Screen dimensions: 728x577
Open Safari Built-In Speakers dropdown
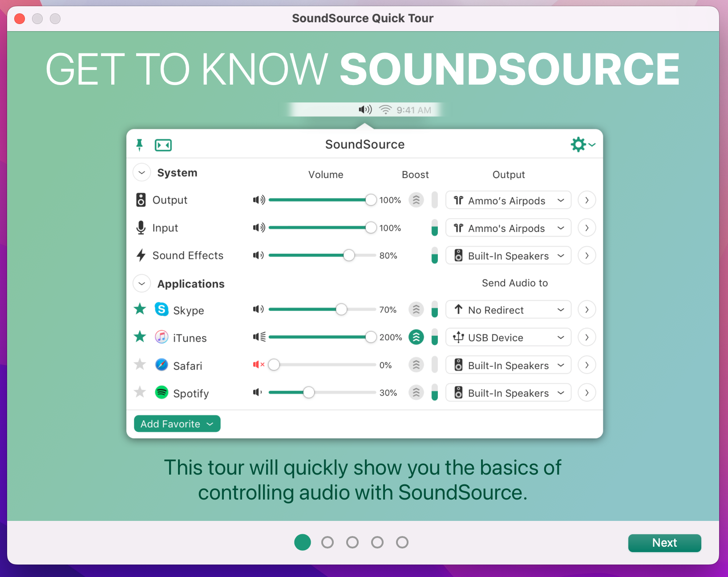[x=508, y=365]
